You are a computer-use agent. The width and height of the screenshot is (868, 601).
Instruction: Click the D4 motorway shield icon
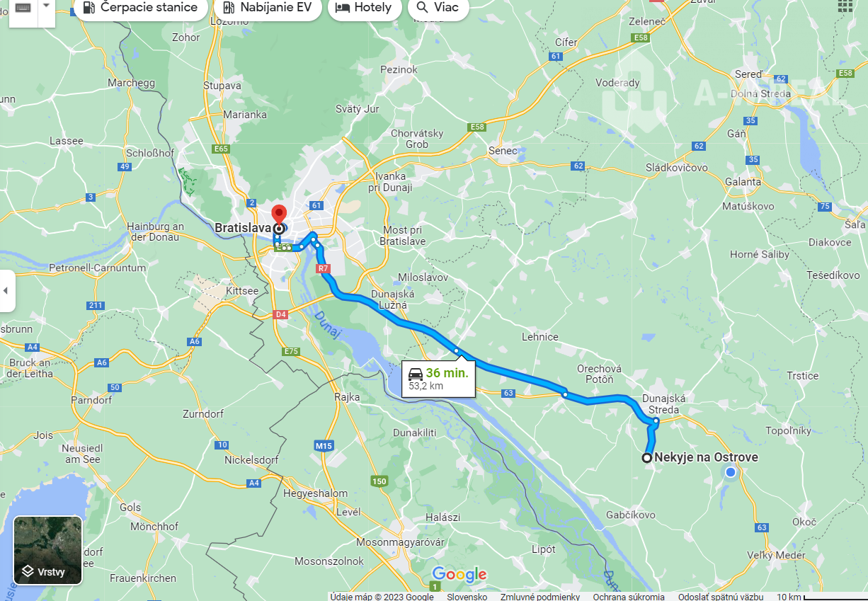pyautogui.click(x=280, y=314)
